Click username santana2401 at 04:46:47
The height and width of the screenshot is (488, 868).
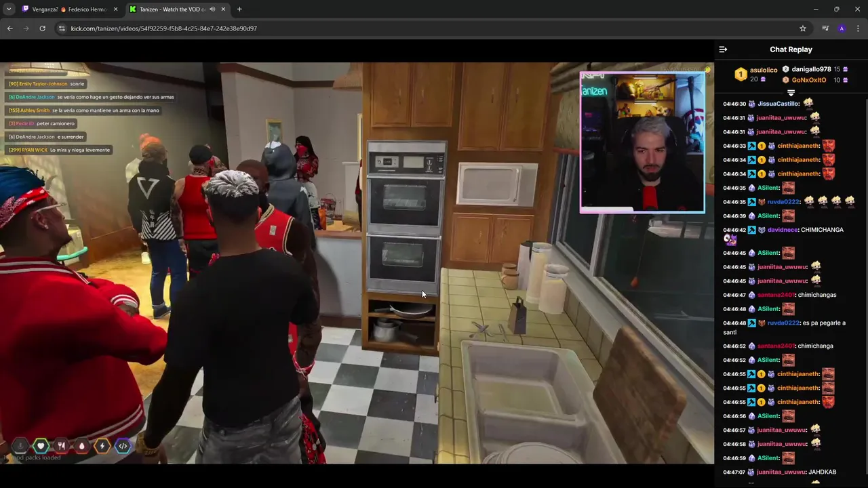pos(776,295)
